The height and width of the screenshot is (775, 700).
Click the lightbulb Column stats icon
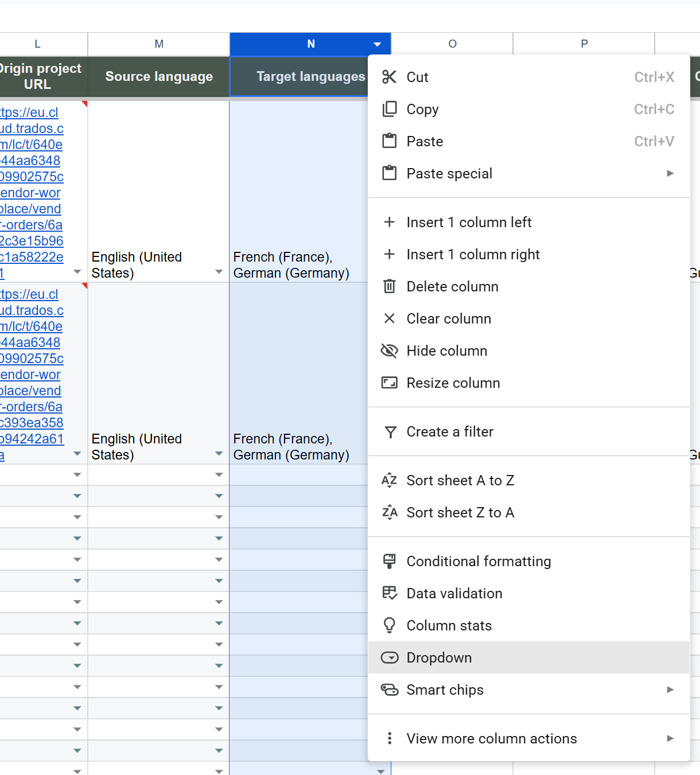390,625
